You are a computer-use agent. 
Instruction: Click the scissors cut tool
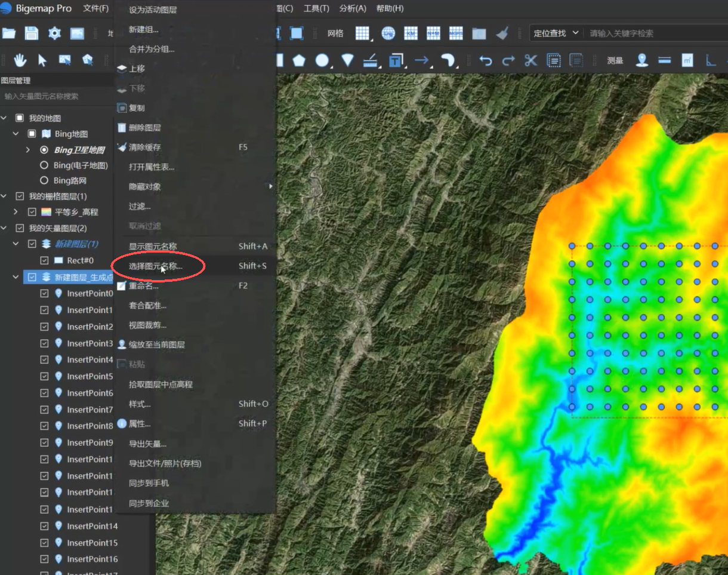(530, 60)
